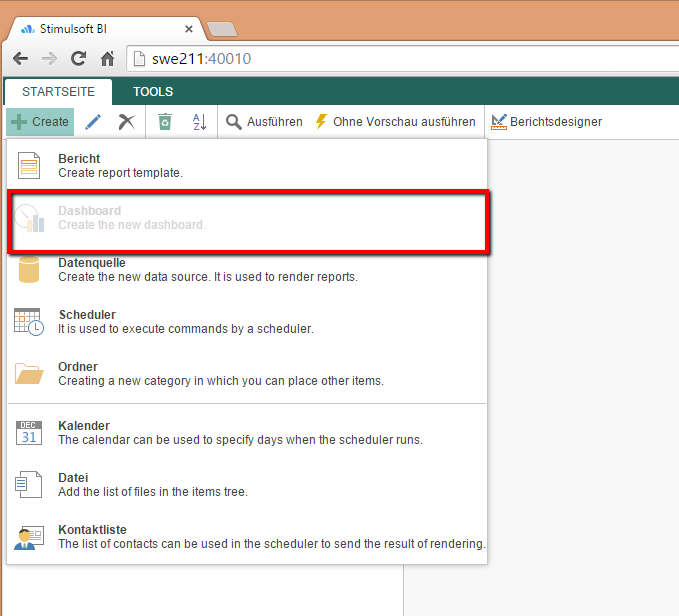Click the Kalender calendar icon

(29, 432)
